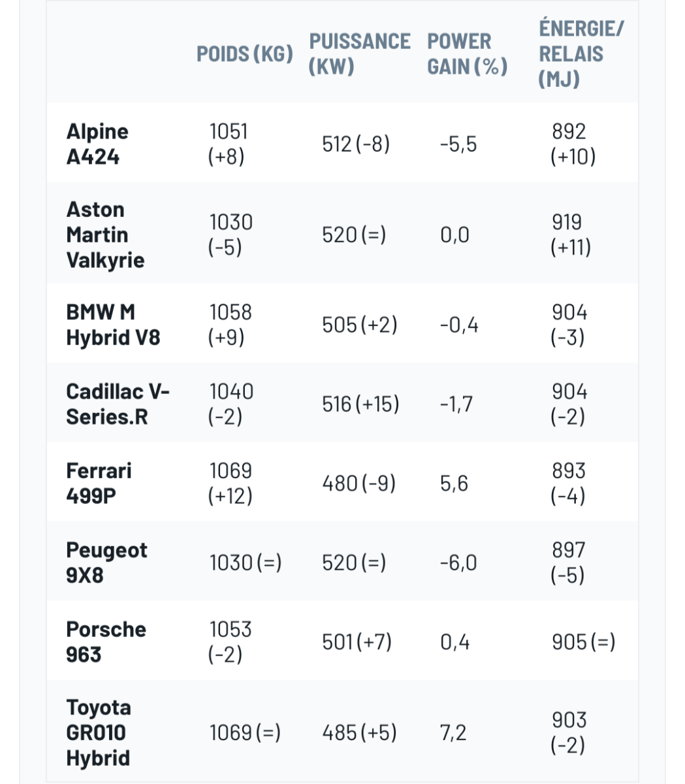The image size is (685, 784).
Task: Click Peugeot's power gain value -6,0
Action: pos(458,563)
